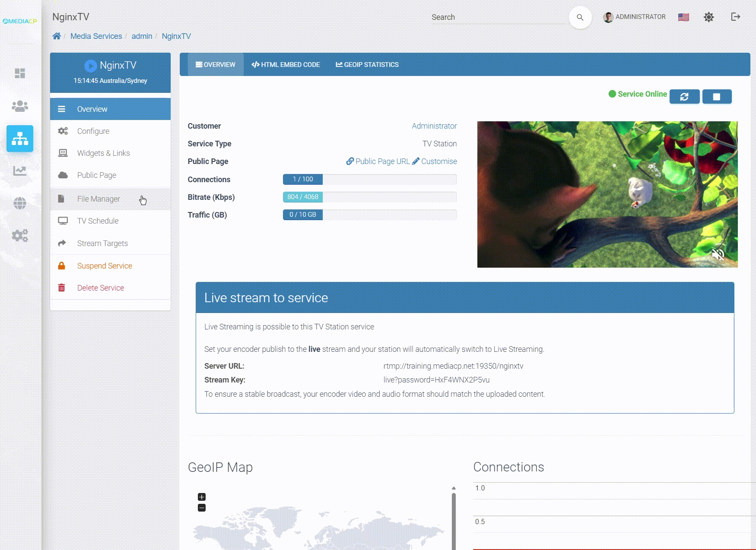Select the media services network icon
756x550 pixels.
pyautogui.click(x=20, y=139)
